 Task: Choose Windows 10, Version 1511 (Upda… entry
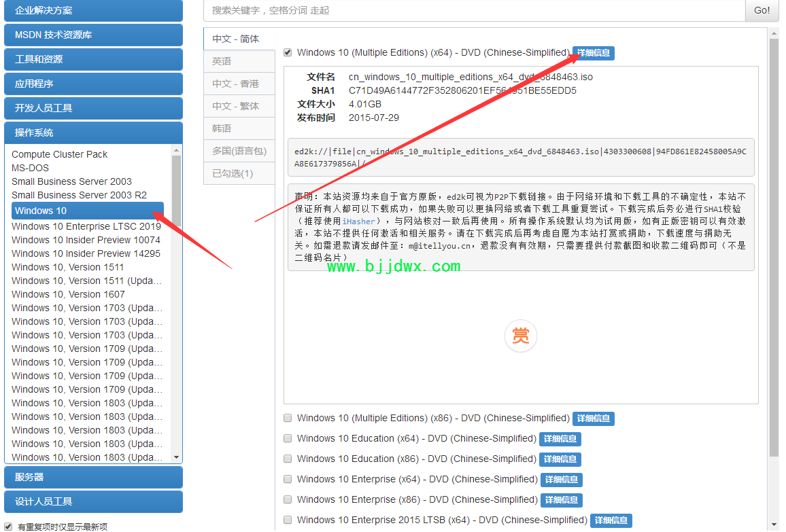(87, 281)
